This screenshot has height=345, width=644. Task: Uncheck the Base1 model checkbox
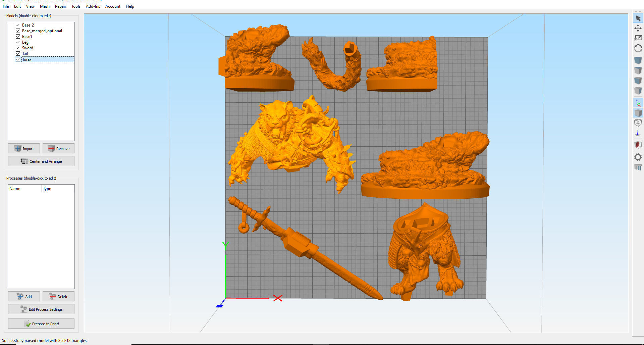tap(18, 37)
